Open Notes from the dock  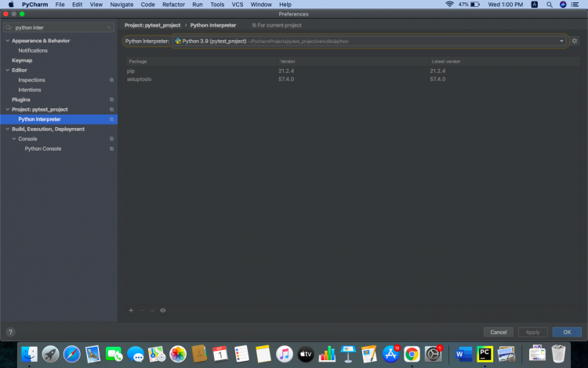(263, 354)
